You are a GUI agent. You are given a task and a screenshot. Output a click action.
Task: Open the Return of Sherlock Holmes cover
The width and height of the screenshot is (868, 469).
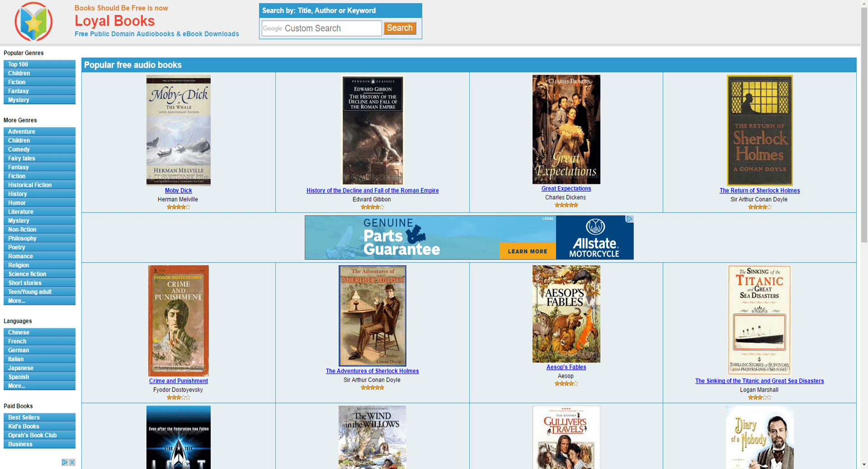[759, 130]
